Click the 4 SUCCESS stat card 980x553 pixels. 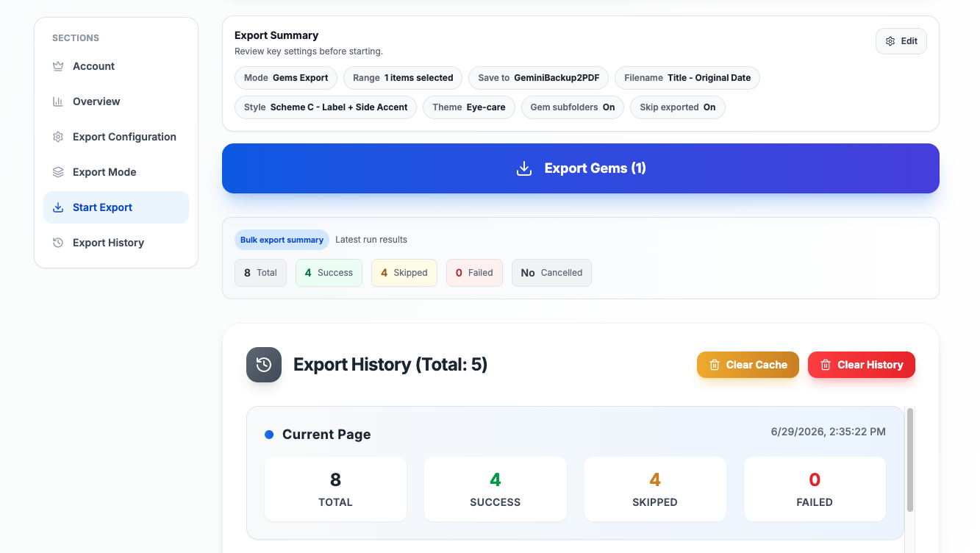(x=496, y=489)
